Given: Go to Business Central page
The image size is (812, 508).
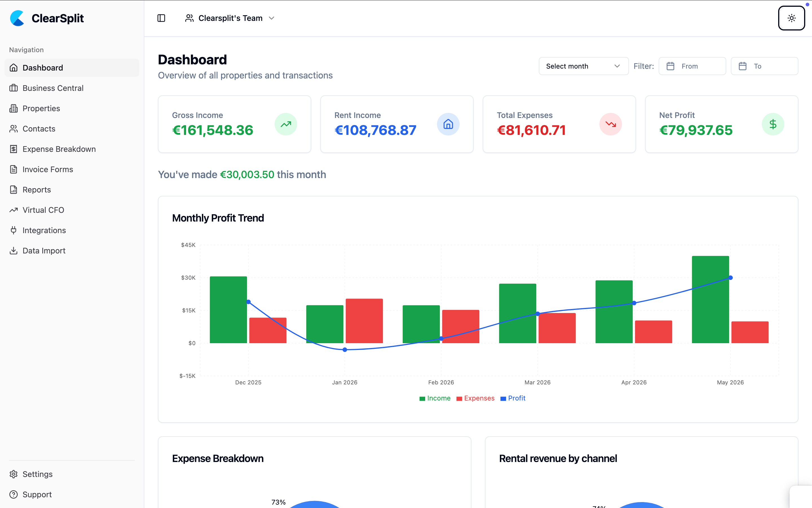Looking at the screenshot, I should [72, 88].
